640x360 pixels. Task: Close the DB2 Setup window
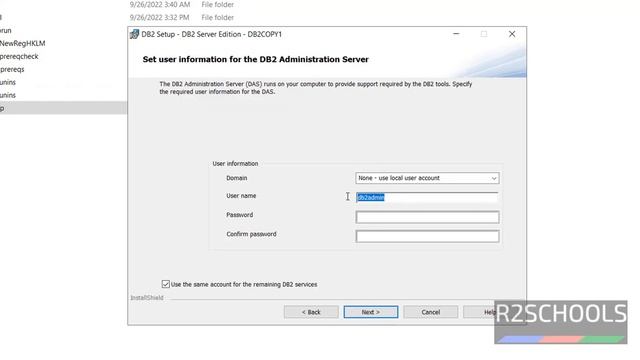pyautogui.click(x=512, y=34)
